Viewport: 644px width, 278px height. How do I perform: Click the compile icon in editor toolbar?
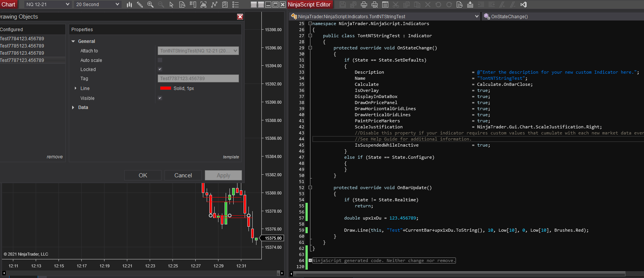(470, 5)
